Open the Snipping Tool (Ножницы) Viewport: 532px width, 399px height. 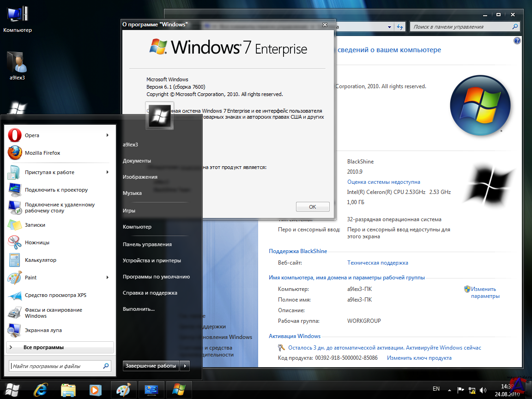point(37,242)
